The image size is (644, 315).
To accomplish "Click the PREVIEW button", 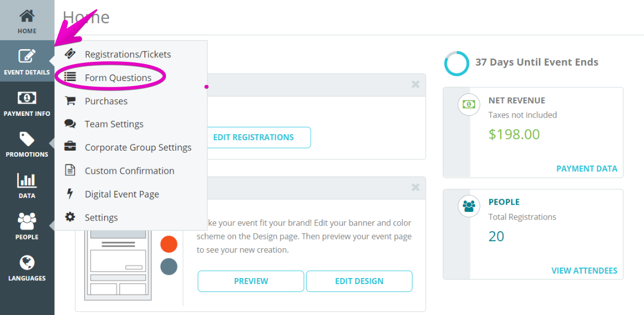I will click(x=251, y=281).
